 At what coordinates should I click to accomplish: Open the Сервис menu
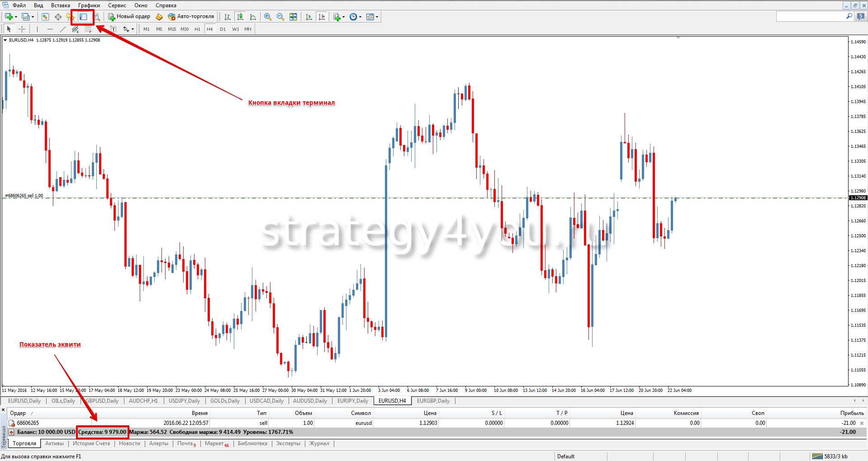click(117, 5)
